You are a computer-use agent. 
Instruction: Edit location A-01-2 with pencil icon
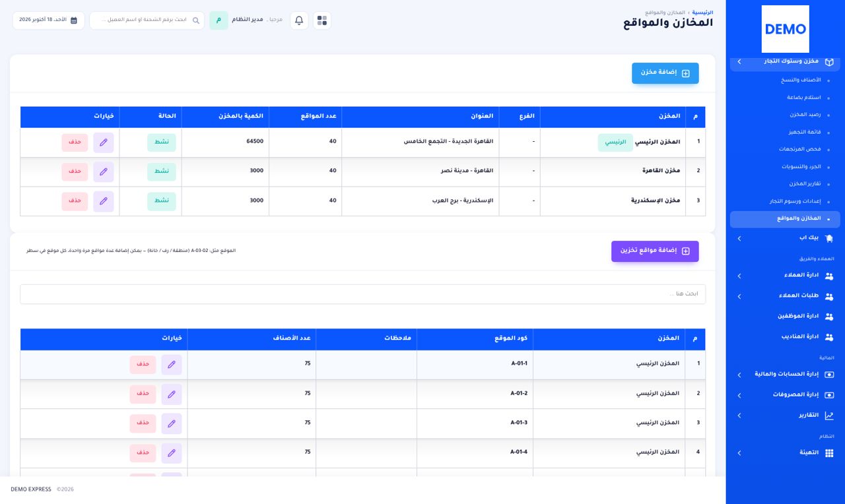pos(172,394)
